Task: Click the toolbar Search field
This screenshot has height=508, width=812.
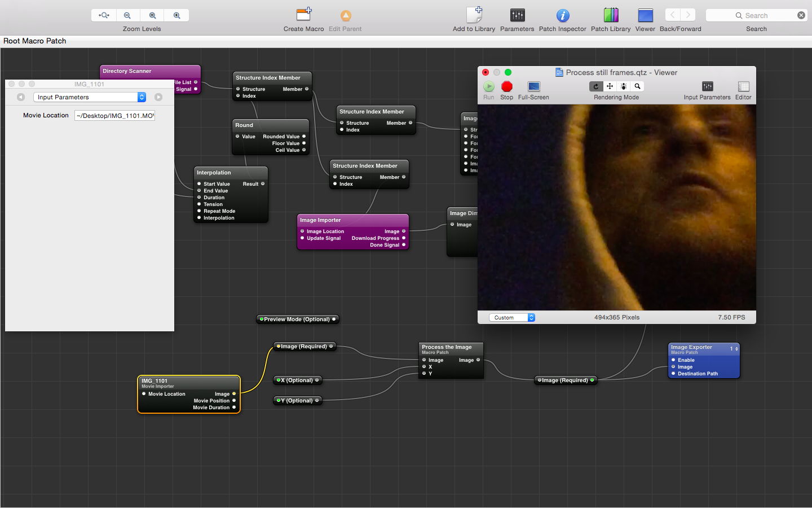Action: [x=756, y=15]
